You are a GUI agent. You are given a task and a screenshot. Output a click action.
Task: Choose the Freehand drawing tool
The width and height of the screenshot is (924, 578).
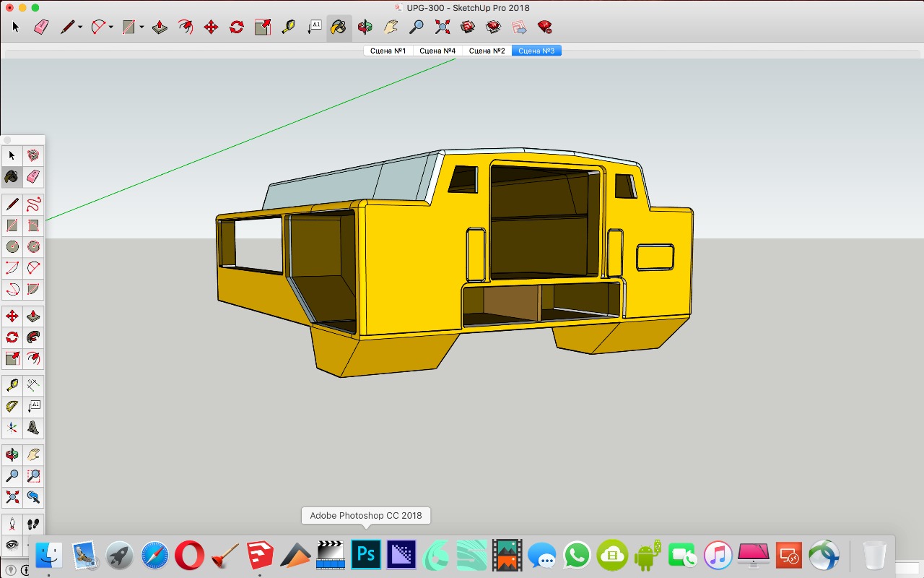pyautogui.click(x=33, y=204)
